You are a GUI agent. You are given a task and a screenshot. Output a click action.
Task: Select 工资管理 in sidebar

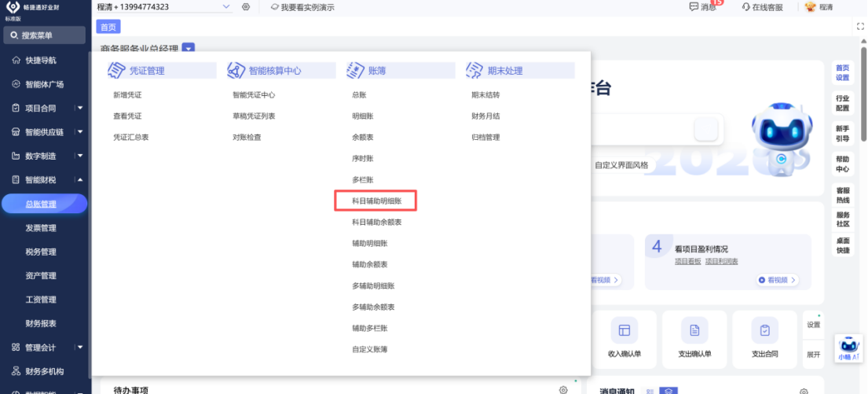(x=41, y=300)
